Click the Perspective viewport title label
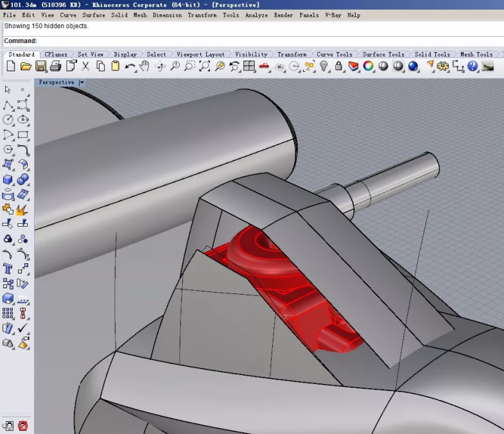 tap(56, 83)
